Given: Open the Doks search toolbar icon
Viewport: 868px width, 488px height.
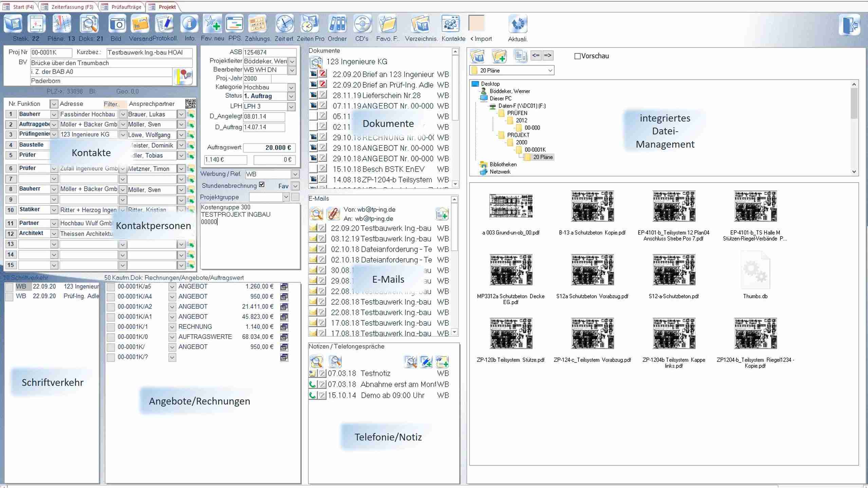Looking at the screenshot, I should click(89, 24).
